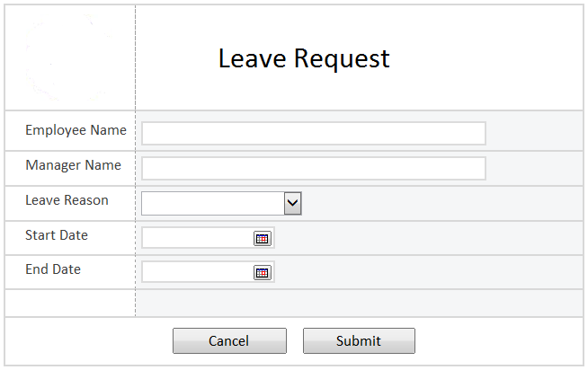Open the Start Date calendar picker
Viewport: 588px width, 370px height.
pos(263,238)
